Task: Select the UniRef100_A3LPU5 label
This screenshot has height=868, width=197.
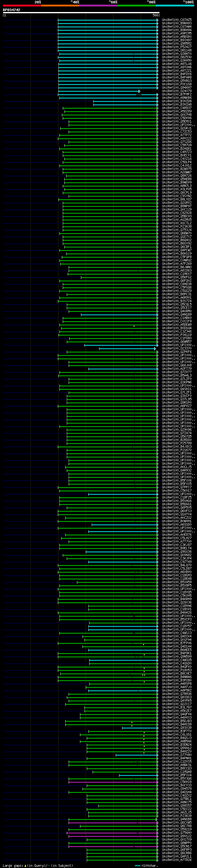Action: tap(176, 189)
